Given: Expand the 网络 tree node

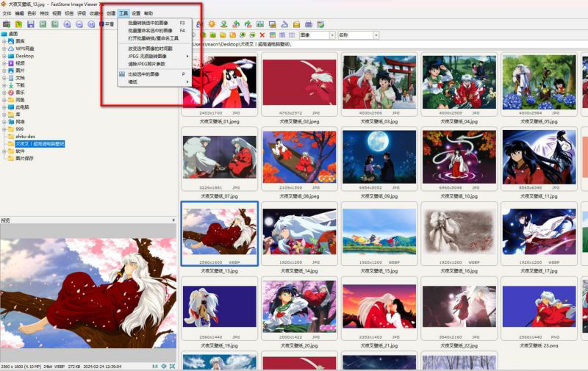Looking at the screenshot, I should pos(4,122).
